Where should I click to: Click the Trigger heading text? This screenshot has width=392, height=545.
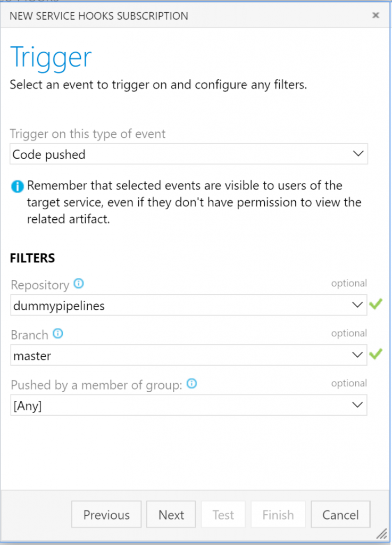51,57
